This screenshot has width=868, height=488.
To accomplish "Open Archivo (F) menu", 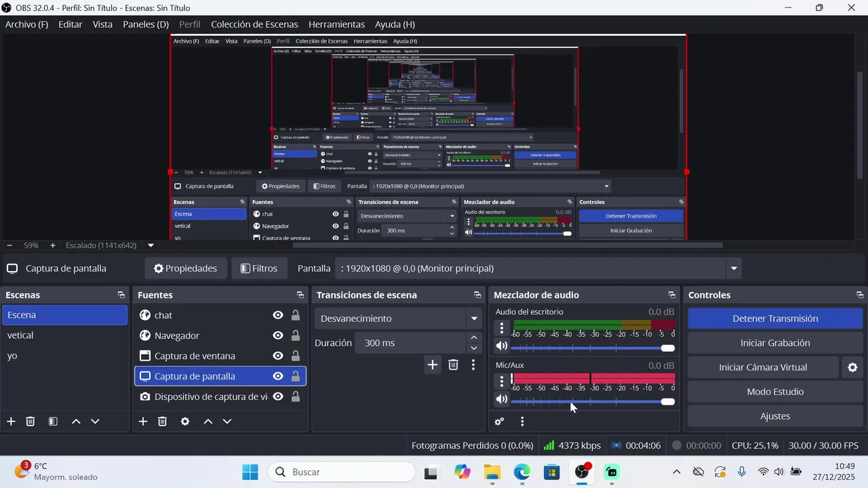I will (27, 24).
